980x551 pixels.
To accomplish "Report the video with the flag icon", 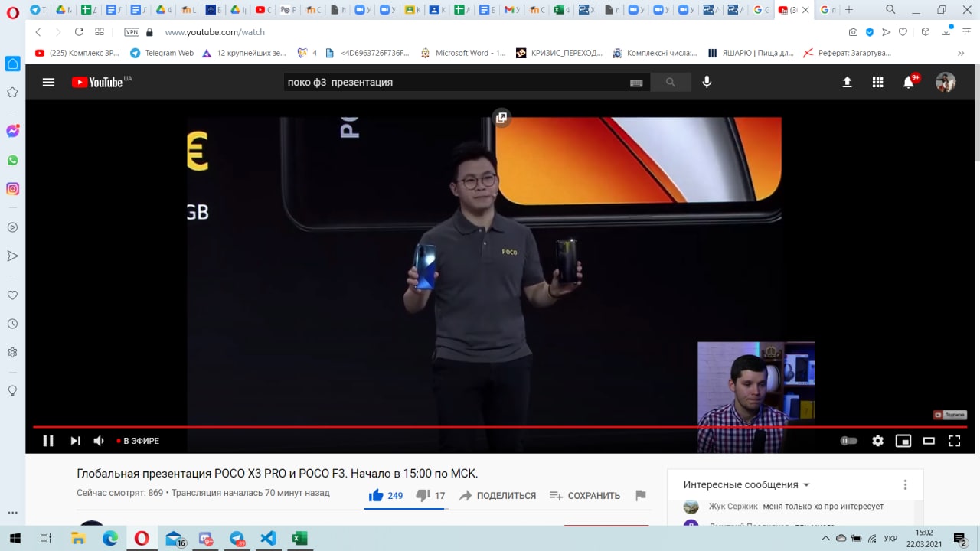I will click(x=641, y=495).
